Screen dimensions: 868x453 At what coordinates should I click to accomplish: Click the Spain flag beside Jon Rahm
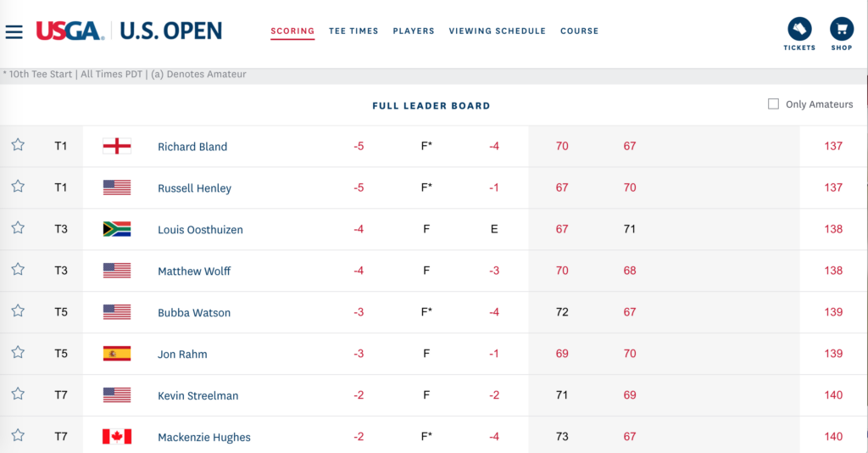click(x=117, y=353)
